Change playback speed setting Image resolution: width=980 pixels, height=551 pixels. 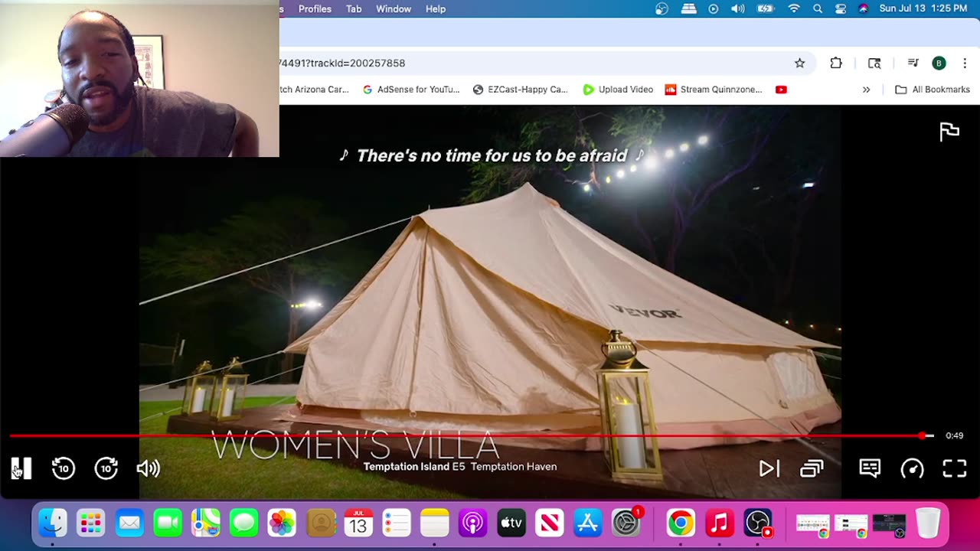(x=912, y=468)
